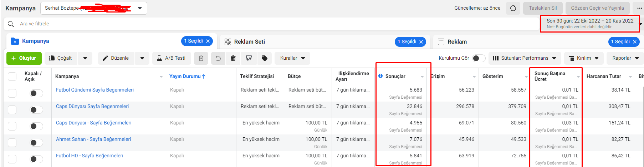Open the Kırılım dropdown
The height and width of the screenshot is (167, 644).
(584, 58)
